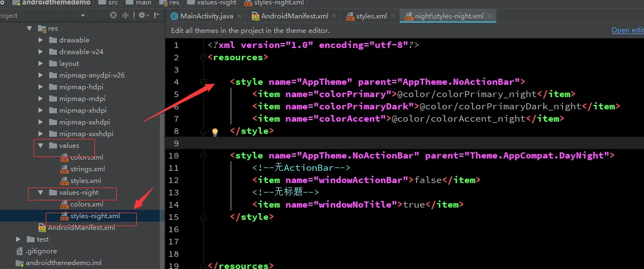Select the mipmap-mdpi folder

click(81, 99)
